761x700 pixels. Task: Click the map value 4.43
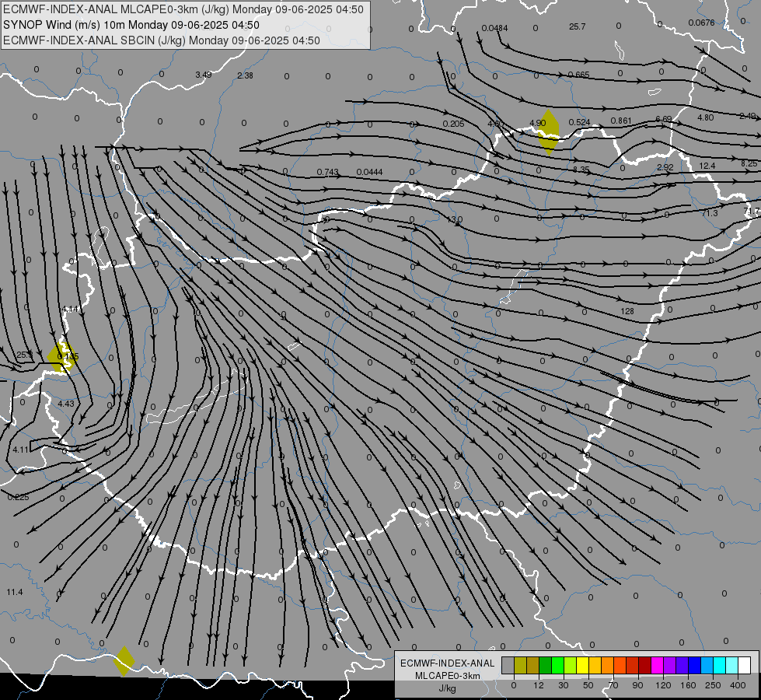click(66, 404)
